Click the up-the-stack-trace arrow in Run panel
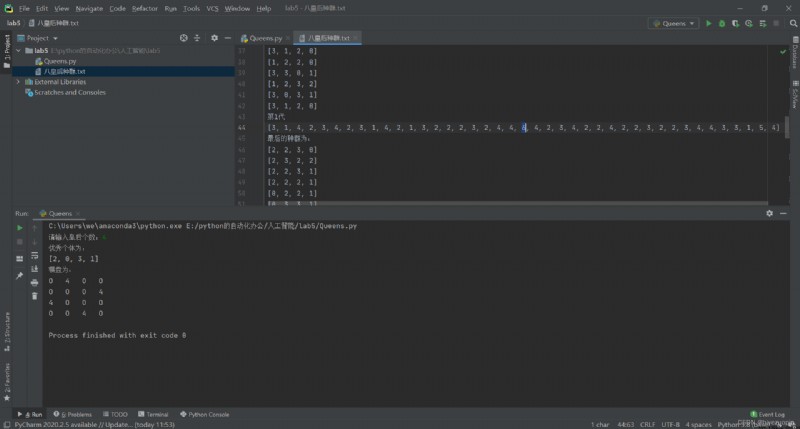The image size is (800, 429). click(x=34, y=228)
